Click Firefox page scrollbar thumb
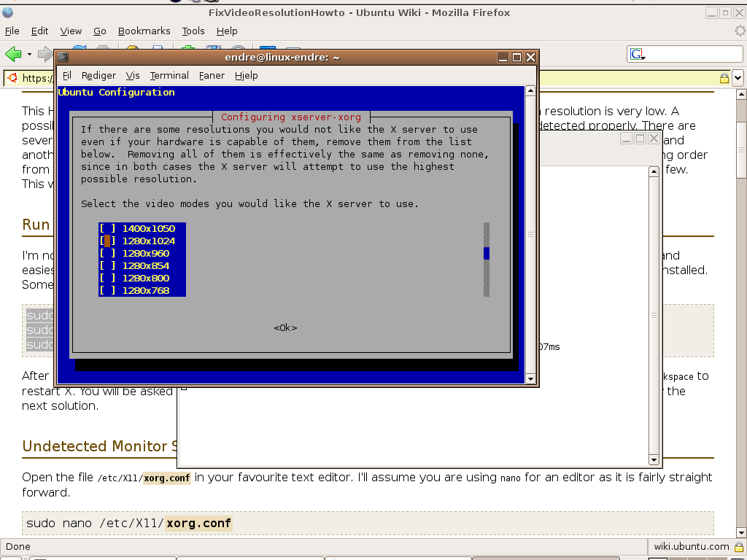 point(741,149)
